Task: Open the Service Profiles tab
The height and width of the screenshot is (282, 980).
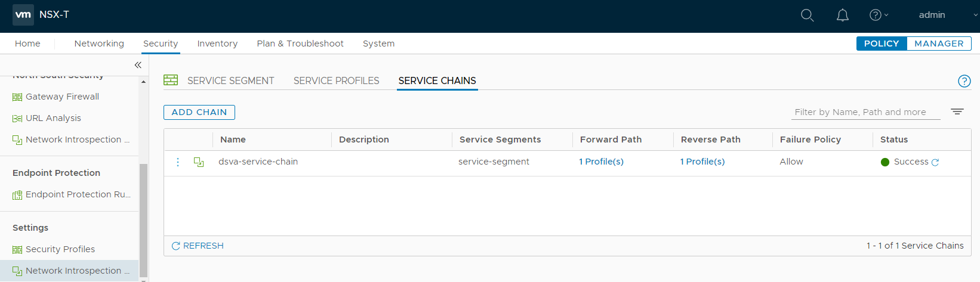Action: 336,81
